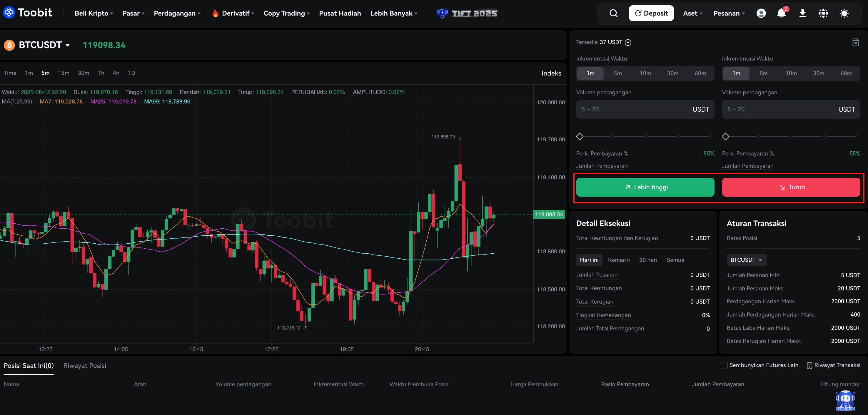The image size is (868, 415).
Task: Select 1m time increment in left panel
Action: (x=590, y=73)
